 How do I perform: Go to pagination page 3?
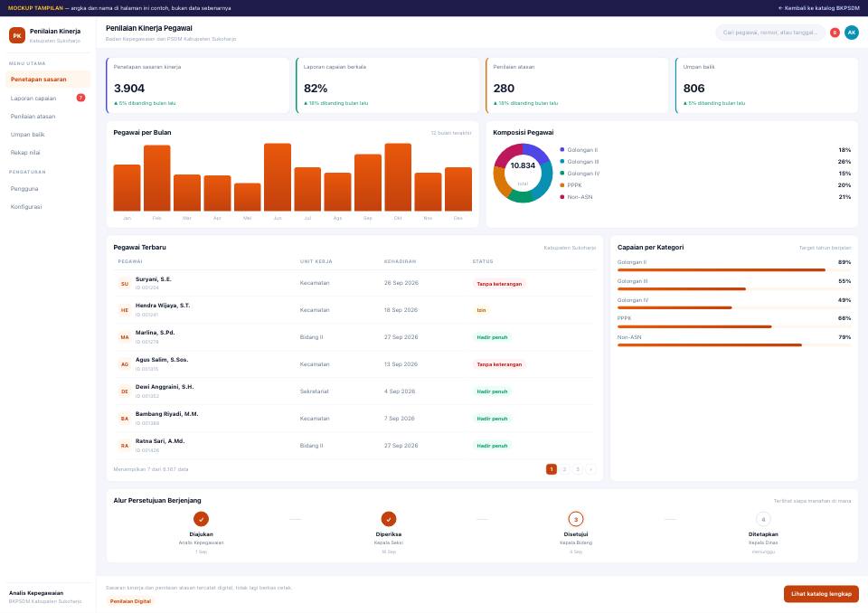tap(578, 469)
